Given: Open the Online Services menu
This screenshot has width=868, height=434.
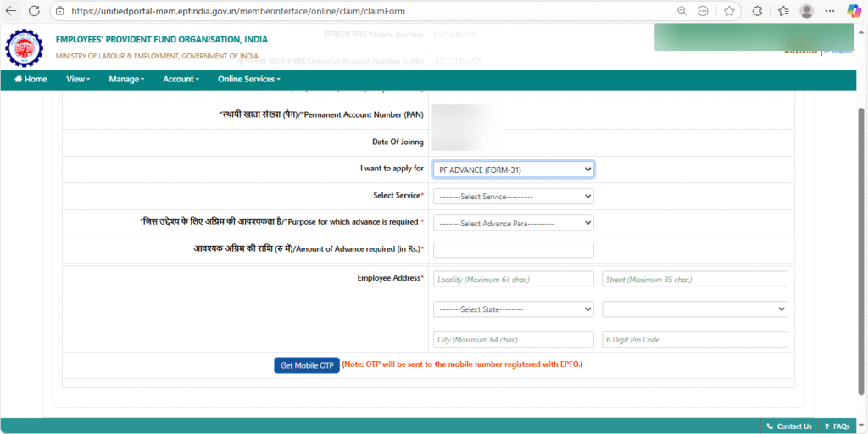Looking at the screenshot, I should tap(249, 79).
